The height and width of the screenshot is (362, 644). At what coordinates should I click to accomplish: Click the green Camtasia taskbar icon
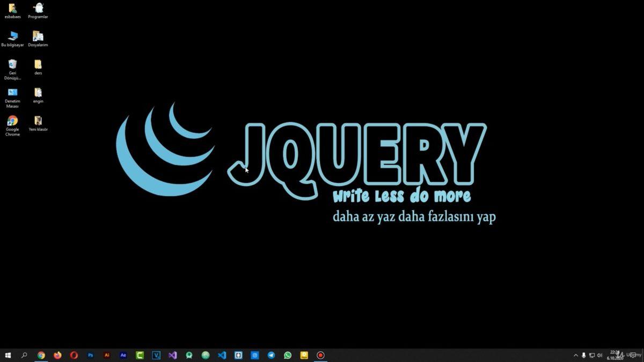[140, 355]
